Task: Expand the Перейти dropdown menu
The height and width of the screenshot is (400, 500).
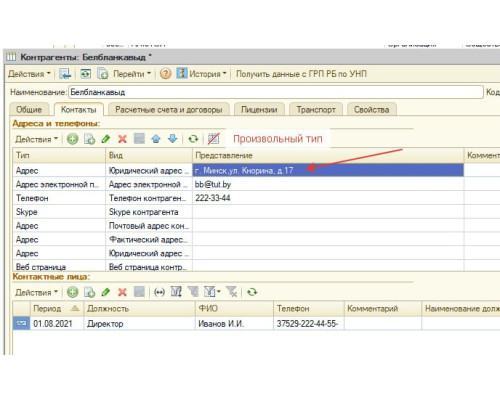Action: 132,74
